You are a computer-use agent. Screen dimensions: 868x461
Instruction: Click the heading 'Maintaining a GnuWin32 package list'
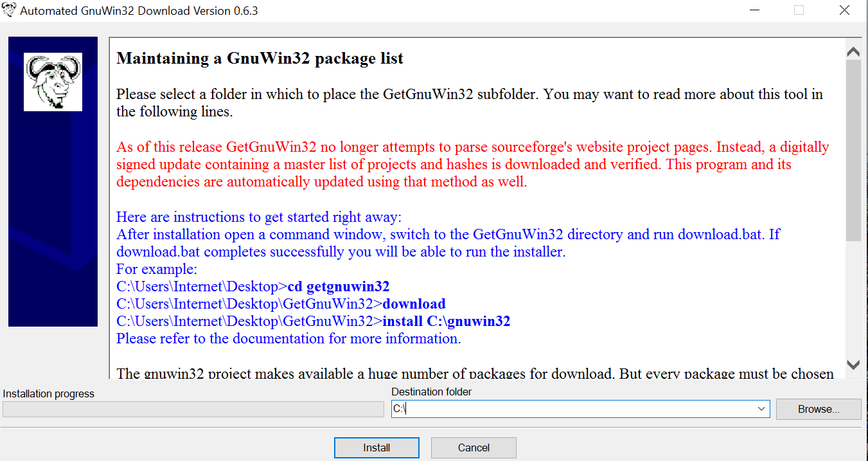pyautogui.click(x=260, y=59)
